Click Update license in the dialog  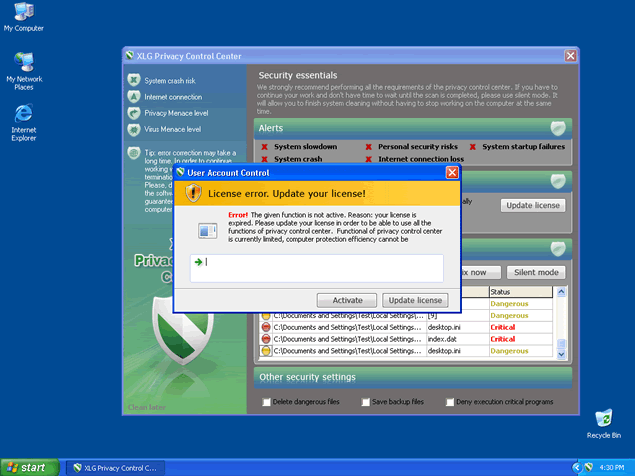(415, 300)
